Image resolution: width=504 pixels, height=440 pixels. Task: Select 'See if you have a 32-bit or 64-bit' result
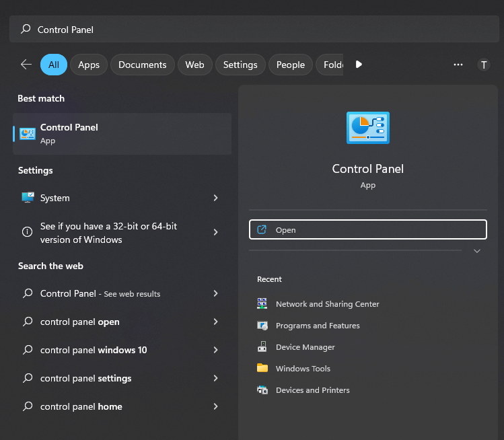pos(122,232)
